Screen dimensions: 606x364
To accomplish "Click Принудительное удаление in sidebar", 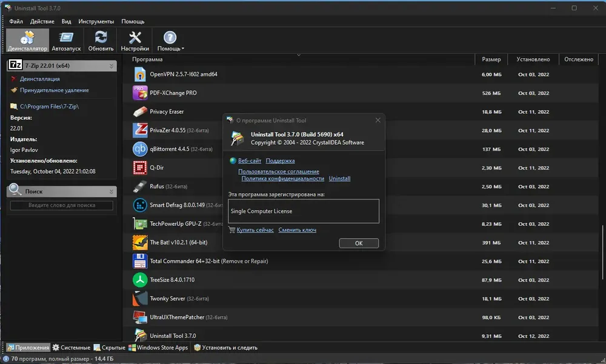I will click(55, 90).
